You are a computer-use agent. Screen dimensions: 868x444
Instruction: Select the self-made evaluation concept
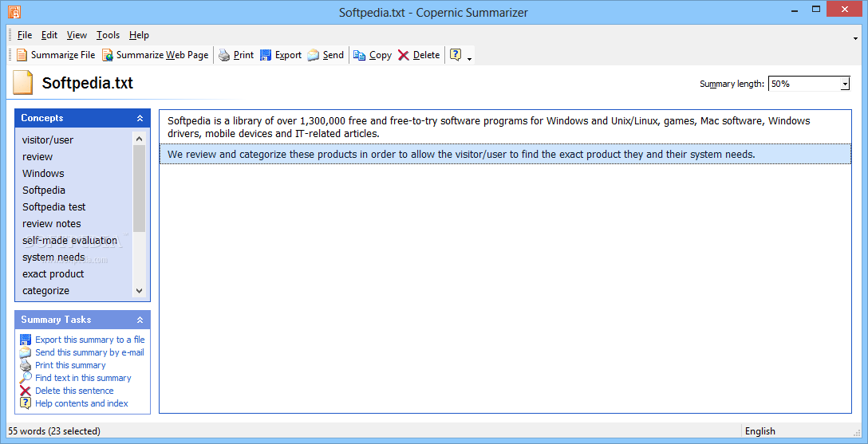pyautogui.click(x=69, y=240)
